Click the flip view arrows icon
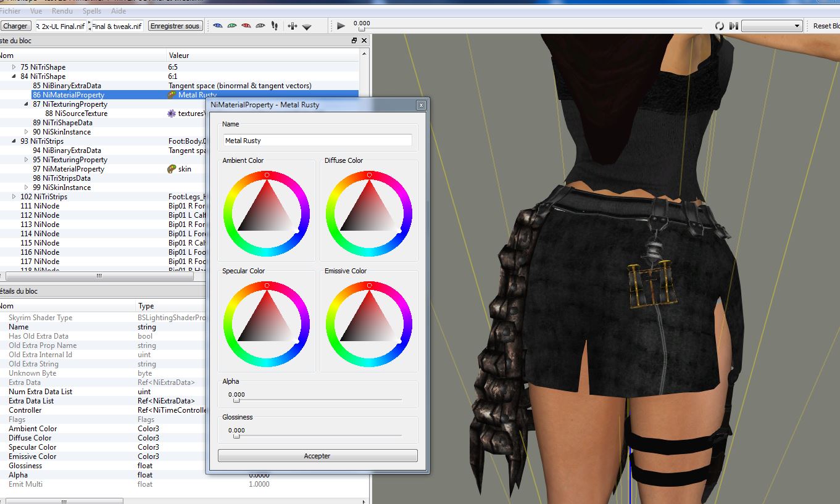 pyautogui.click(x=292, y=26)
